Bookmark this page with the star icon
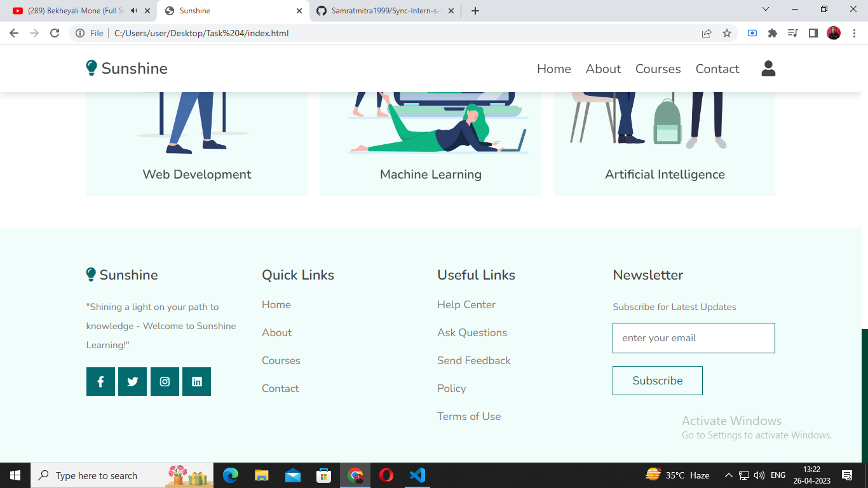 [x=727, y=33]
